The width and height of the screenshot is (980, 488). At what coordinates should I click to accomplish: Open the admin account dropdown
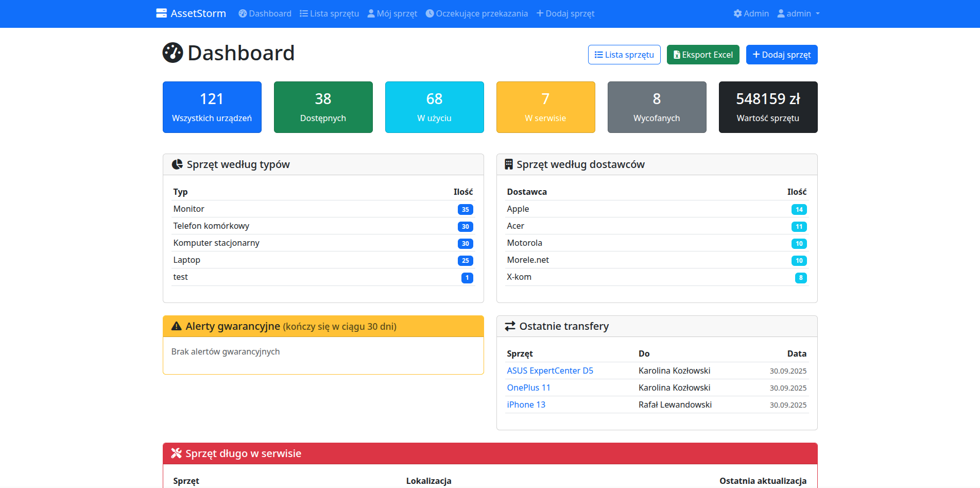click(x=799, y=13)
